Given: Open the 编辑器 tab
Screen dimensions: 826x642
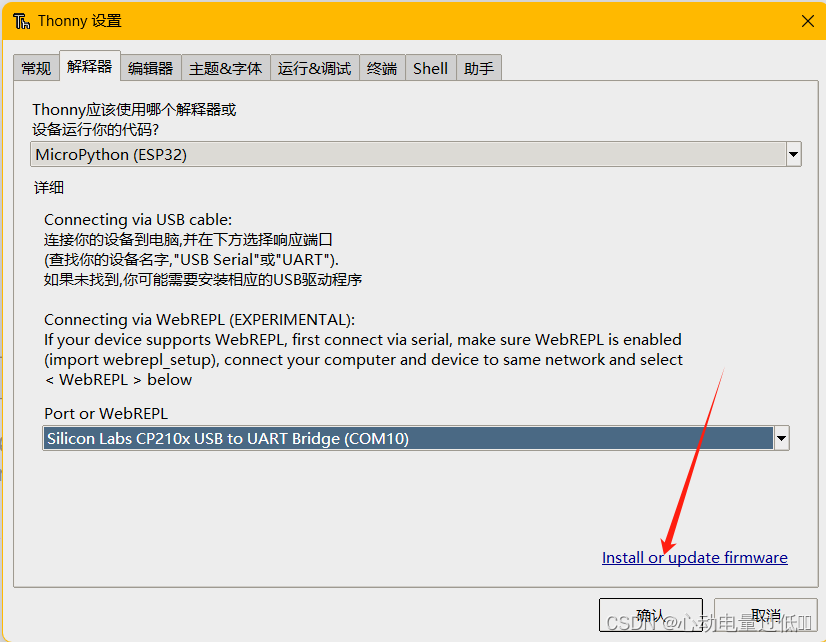Looking at the screenshot, I should 151,68.
